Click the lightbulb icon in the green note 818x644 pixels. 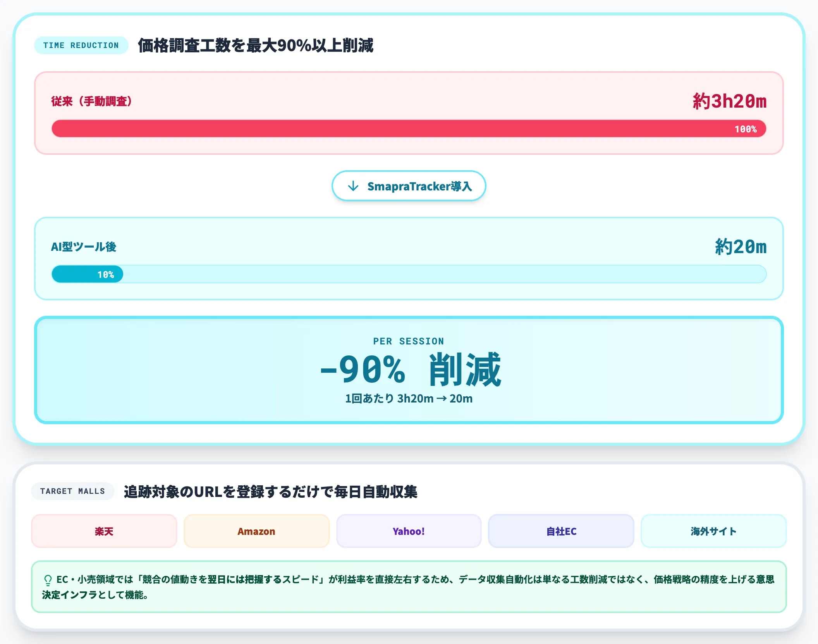[48, 580]
